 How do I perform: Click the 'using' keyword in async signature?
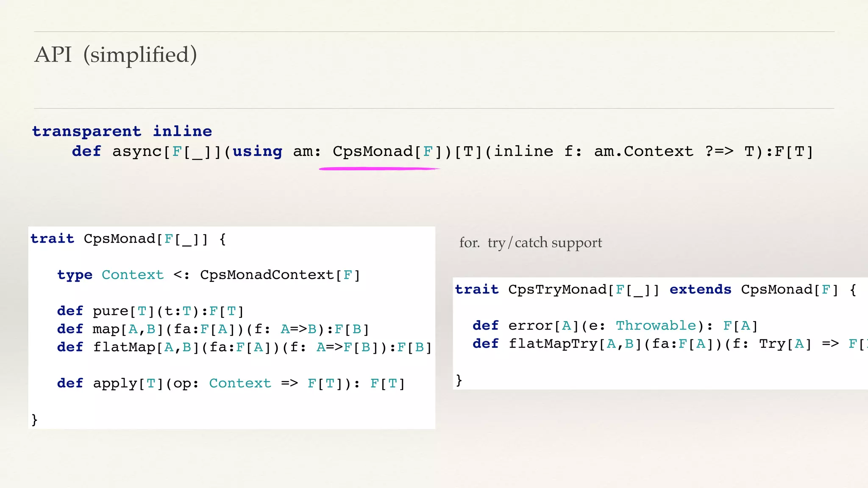click(x=257, y=151)
